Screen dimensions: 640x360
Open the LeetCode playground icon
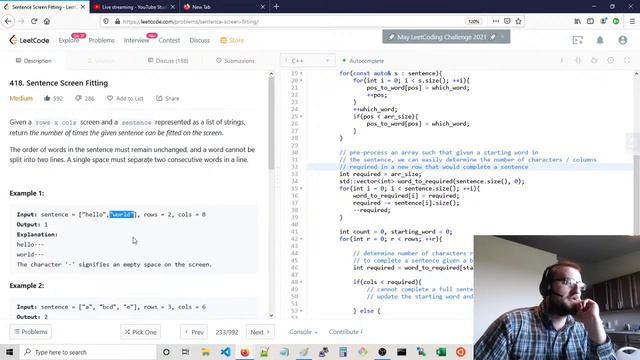[578, 40]
